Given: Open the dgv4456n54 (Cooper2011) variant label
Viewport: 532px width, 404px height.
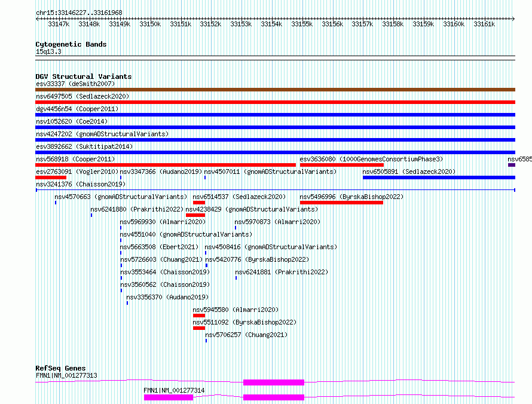Looking at the screenshot, I should tap(77, 109).
